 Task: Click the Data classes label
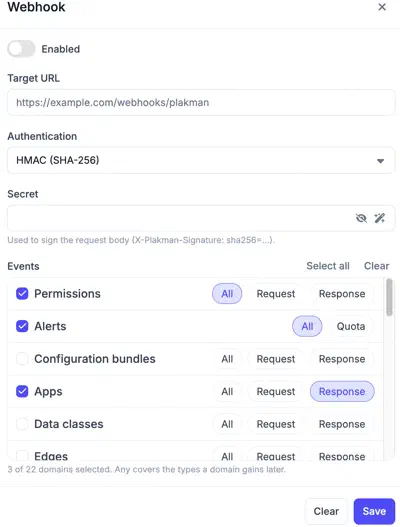click(69, 424)
